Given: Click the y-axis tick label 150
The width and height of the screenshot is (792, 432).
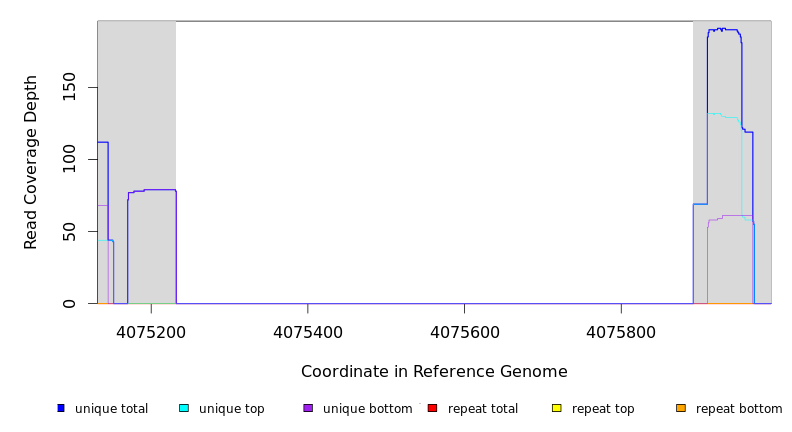Looking at the screenshot, I should coord(69,87).
